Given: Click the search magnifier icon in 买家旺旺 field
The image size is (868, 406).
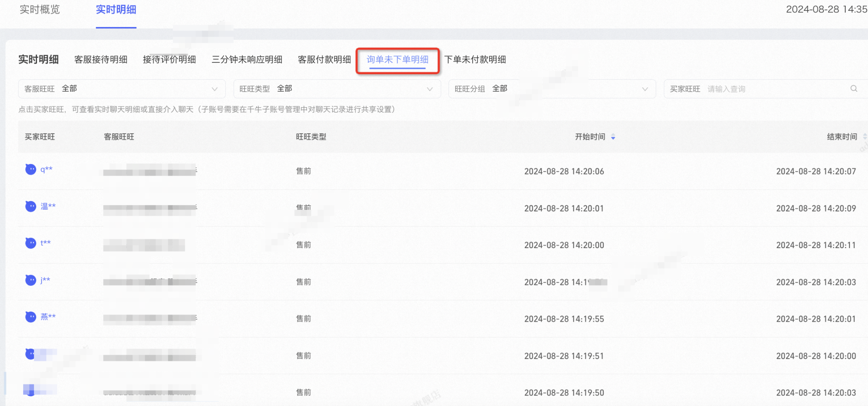Looking at the screenshot, I should click(x=854, y=89).
